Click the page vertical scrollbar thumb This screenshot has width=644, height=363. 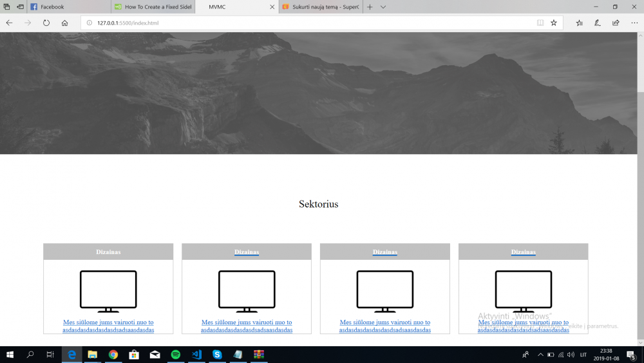(640, 66)
